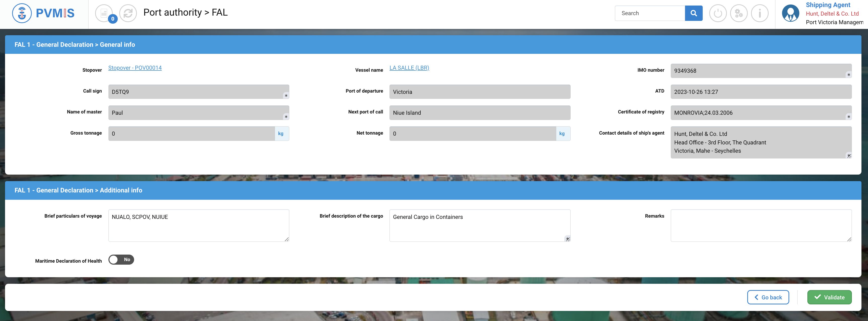The height and width of the screenshot is (321, 868).
Task: Click the Shipping Agent user avatar
Action: tap(791, 14)
